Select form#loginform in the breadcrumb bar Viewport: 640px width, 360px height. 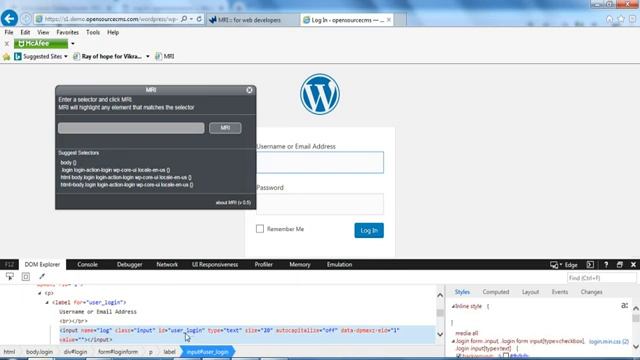coord(118,352)
